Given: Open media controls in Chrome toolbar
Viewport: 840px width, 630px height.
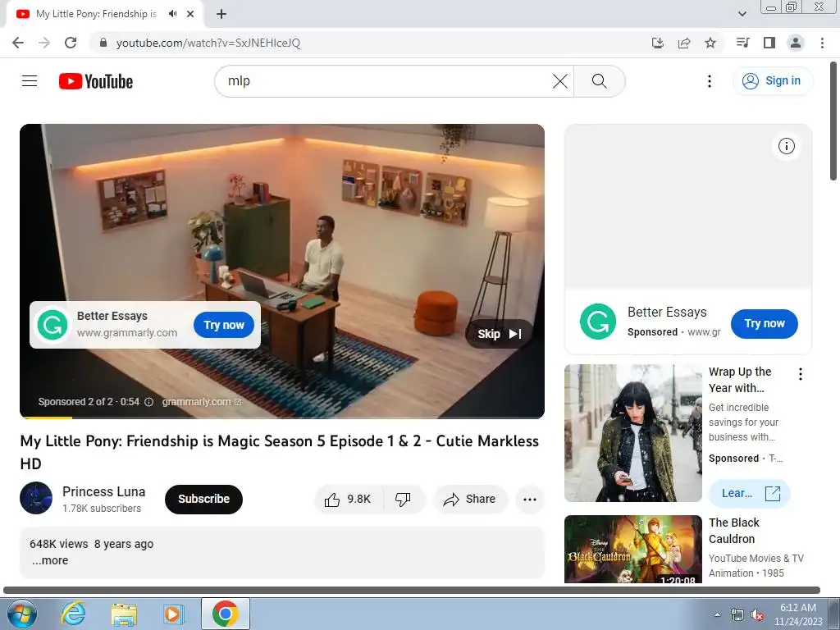Looking at the screenshot, I should pos(742,43).
